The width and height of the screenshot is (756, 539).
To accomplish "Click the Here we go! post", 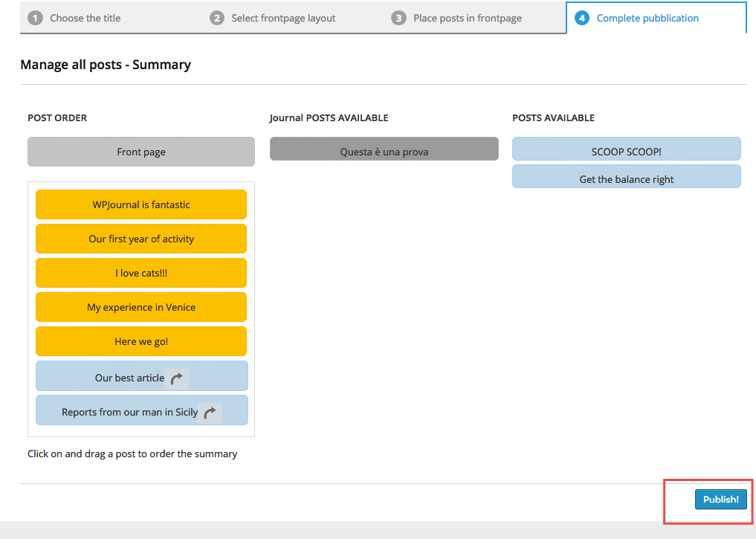I will 141,341.
